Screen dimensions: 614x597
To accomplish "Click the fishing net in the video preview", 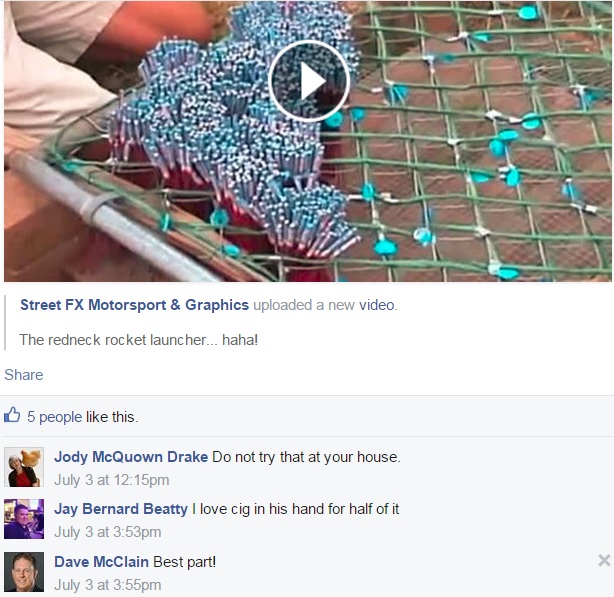I will pyautogui.click(x=470, y=157).
